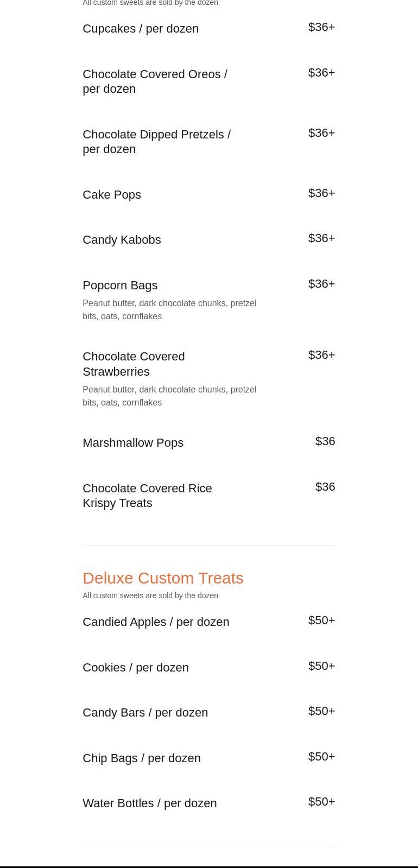This screenshot has height=868, width=418.
Task: Choose Candy Bars per dozen
Action: click(145, 713)
